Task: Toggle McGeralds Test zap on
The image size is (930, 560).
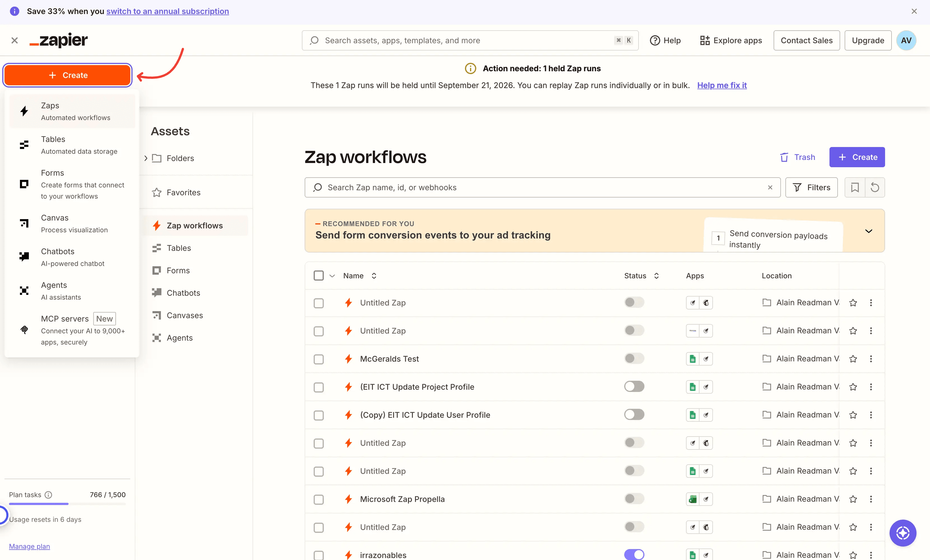Action: click(x=634, y=358)
